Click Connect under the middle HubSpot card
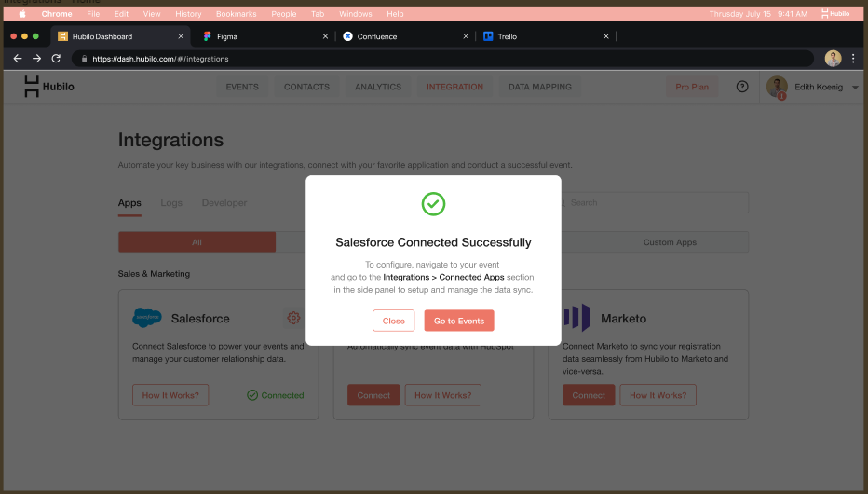Viewport: 868px width, 494px height. pos(373,395)
